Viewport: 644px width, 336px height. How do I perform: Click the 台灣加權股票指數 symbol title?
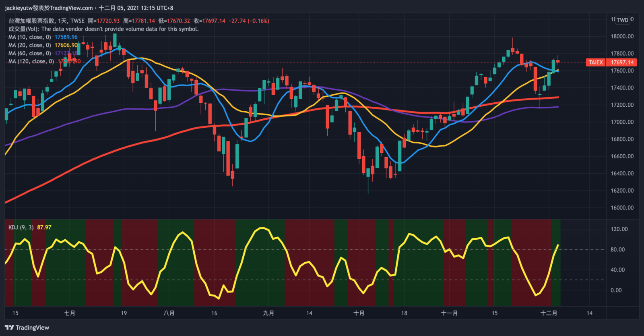32,21
